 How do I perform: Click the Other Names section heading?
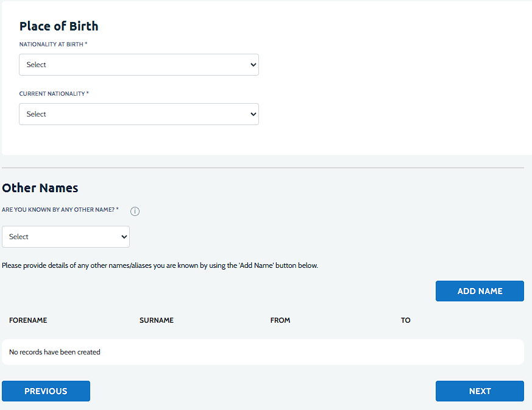[40, 188]
